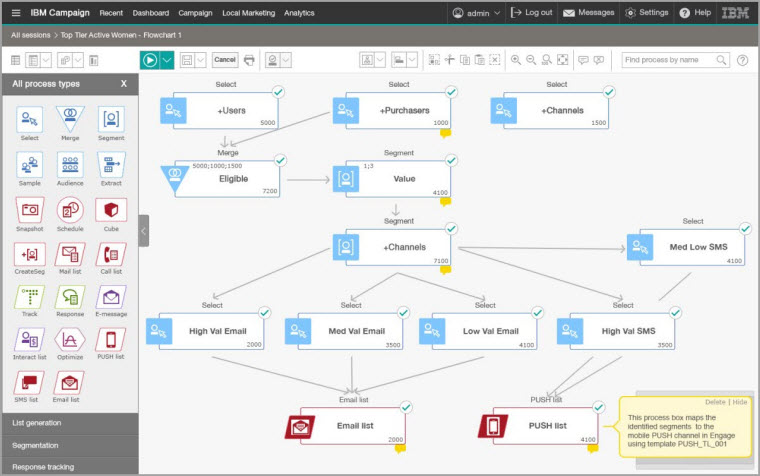Image resolution: width=760 pixels, height=476 pixels.
Task: Select the Response process icon
Action: (70, 297)
